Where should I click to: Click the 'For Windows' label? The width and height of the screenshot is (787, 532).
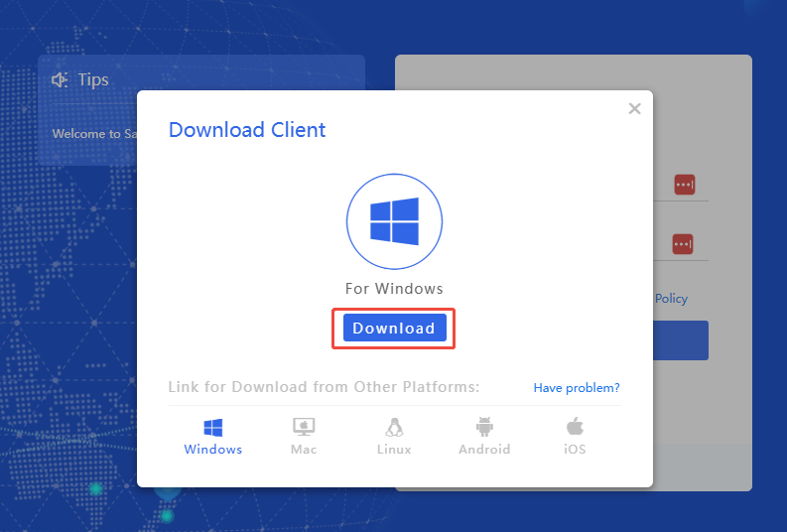[394, 289]
